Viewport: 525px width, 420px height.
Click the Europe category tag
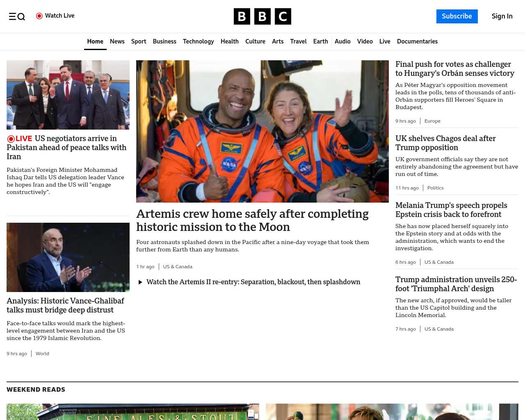pyautogui.click(x=432, y=121)
